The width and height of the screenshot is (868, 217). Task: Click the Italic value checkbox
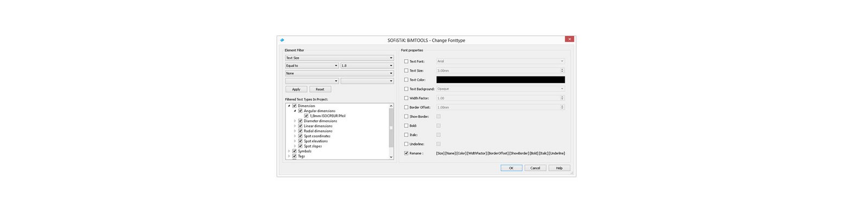(438, 135)
